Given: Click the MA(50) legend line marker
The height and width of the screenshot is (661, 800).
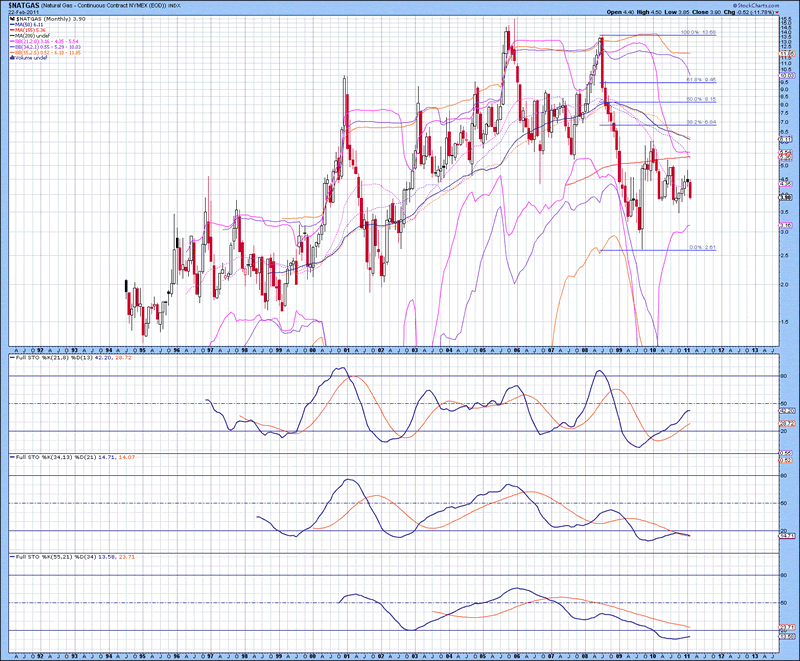Looking at the screenshot, I should pyautogui.click(x=11, y=24).
